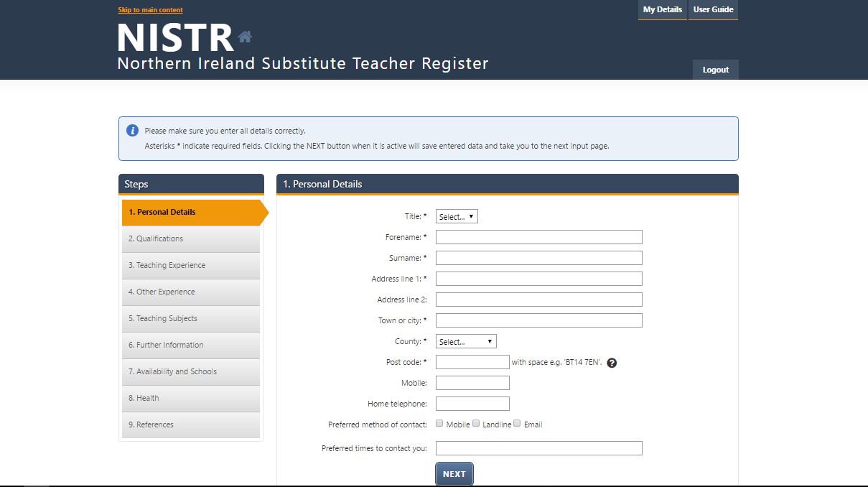Image resolution: width=868 pixels, height=487 pixels.
Task: Go to step 7. Availability and Schools
Action: pos(191,372)
